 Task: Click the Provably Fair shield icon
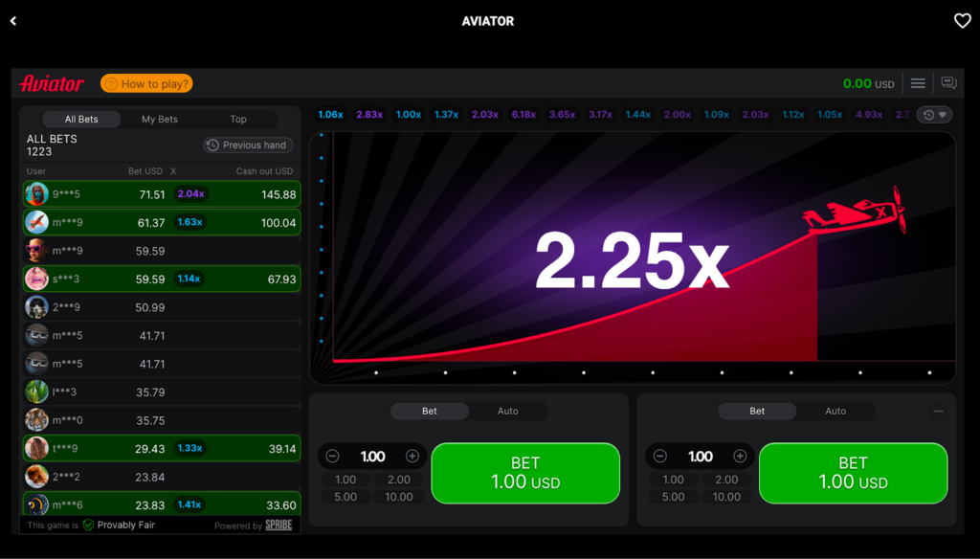(x=86, y=525)
